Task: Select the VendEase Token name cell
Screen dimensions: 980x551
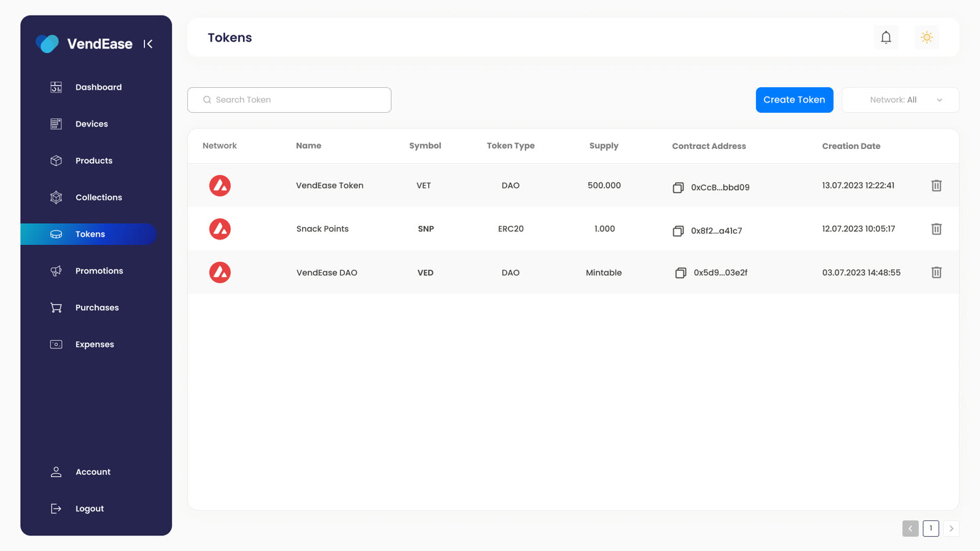Action: [x=329, y=185]
